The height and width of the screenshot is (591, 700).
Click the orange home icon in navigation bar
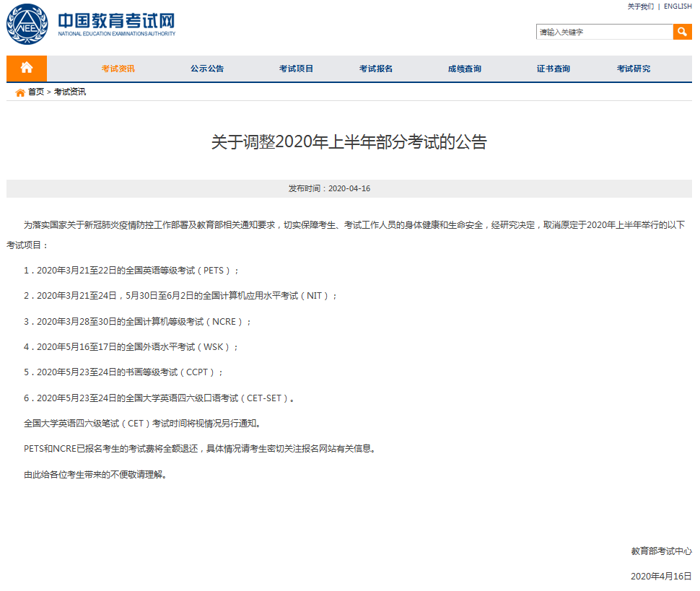[x=27, y=69]
